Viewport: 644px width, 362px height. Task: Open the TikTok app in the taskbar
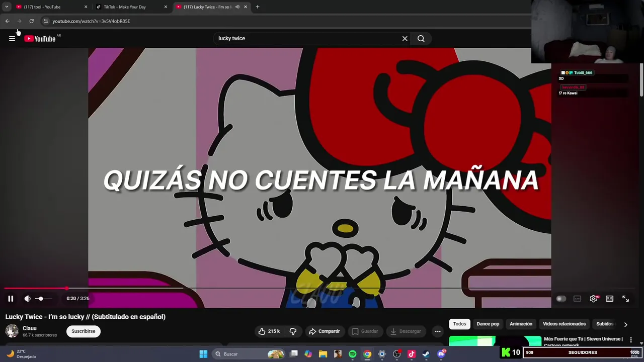412,354
